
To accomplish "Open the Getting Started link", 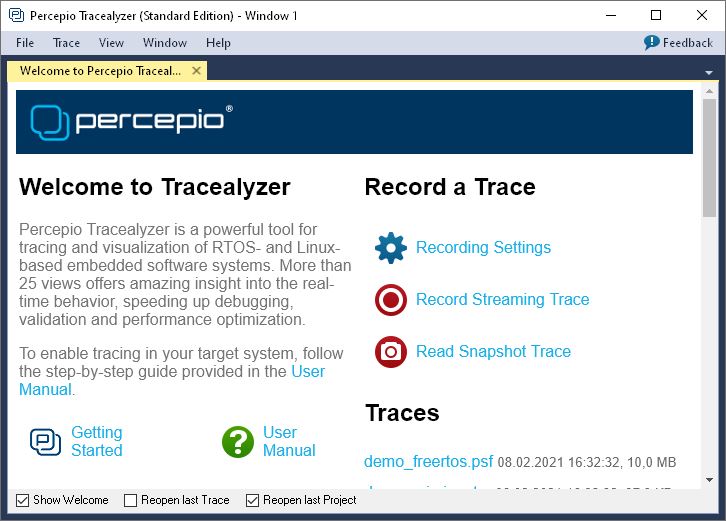I will (x=97, y=441).
